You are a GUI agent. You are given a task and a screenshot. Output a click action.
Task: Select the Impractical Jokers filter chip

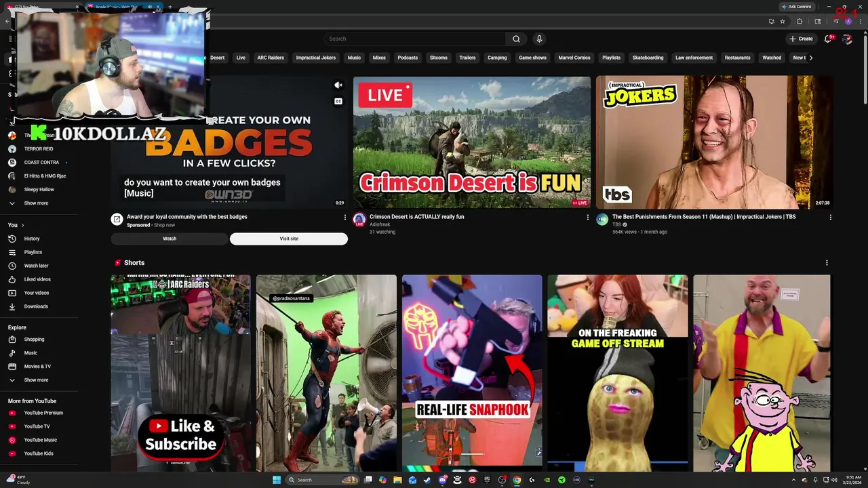tap(316, 58)
